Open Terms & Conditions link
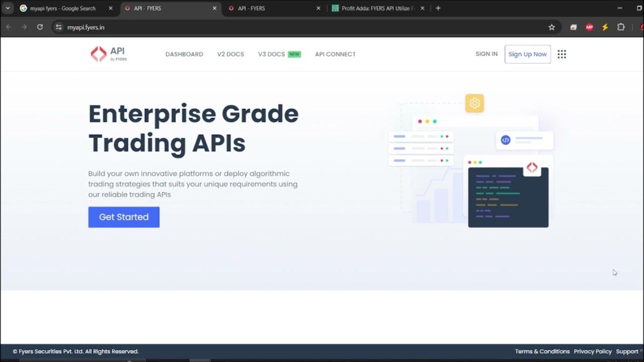The height and width of the screenshot is (362, 644). coord(542,351)
